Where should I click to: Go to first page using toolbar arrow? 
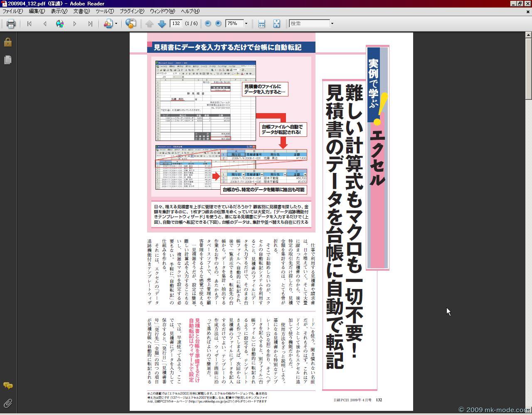tap(29, 24)
